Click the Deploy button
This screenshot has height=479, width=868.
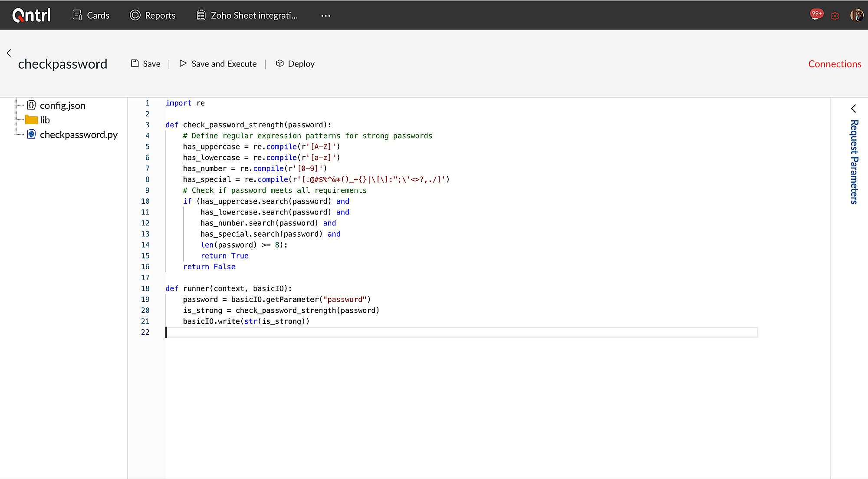click(295, 64)
